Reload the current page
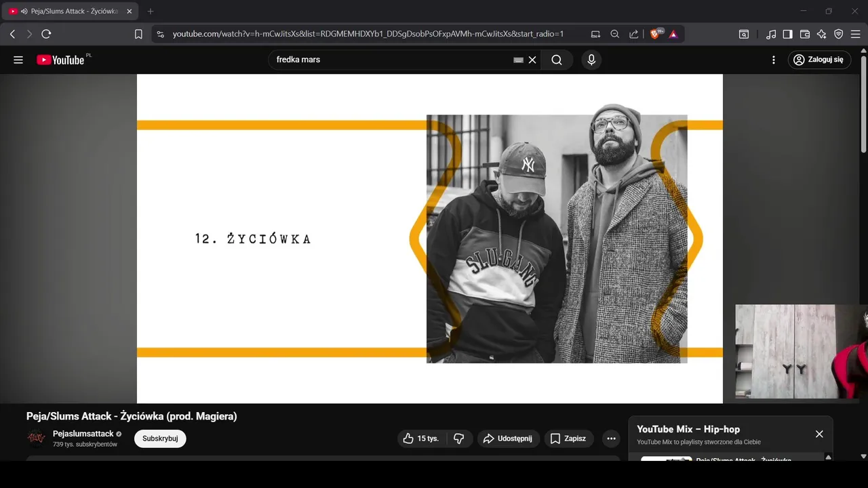Image resolution: width=868 pixels, height=488 pixels. [x=46, y=34]
